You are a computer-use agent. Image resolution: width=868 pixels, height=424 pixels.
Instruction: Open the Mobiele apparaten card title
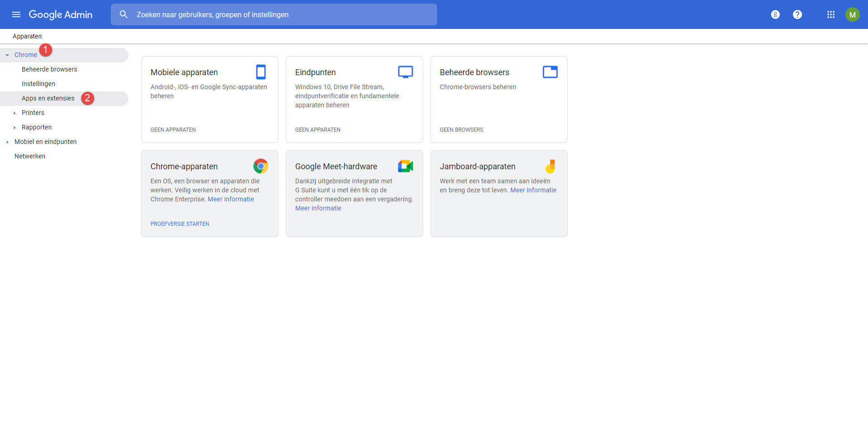[184, 72]
